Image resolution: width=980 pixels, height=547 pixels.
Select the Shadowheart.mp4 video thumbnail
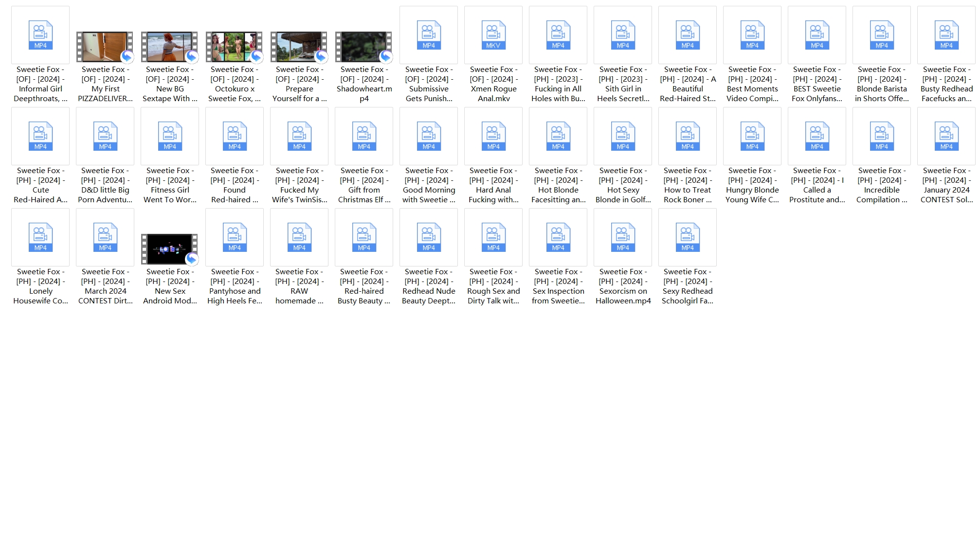364,47
